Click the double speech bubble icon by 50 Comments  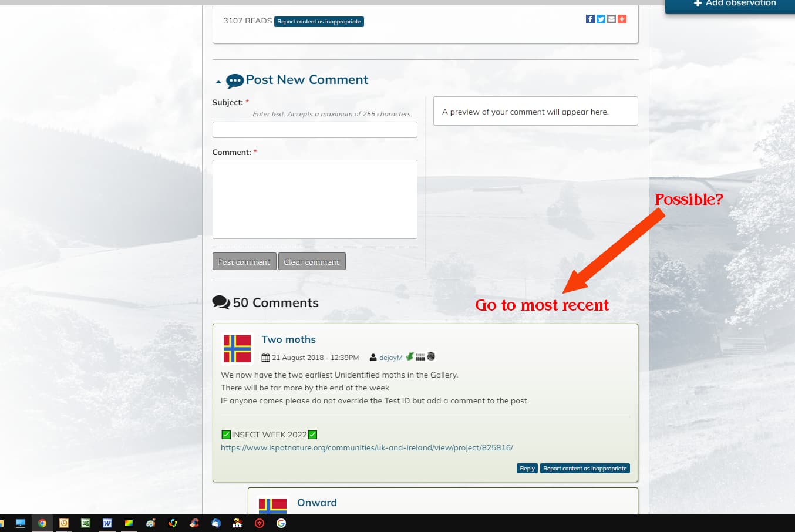coord(221,302)
